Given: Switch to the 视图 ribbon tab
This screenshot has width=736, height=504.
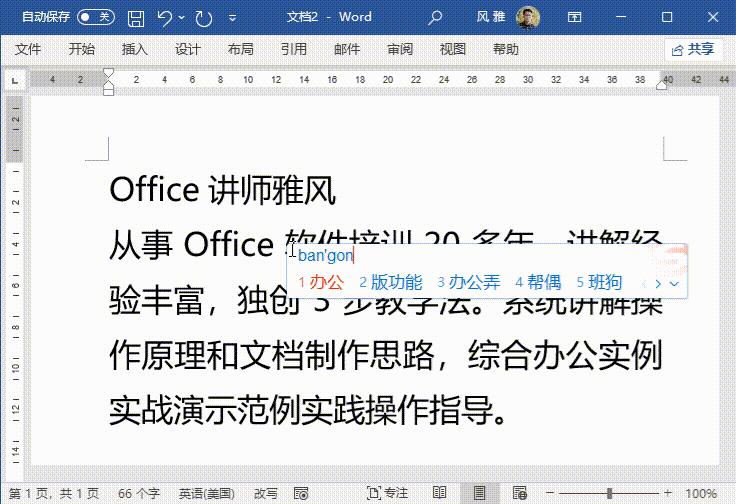Looking at the screenshot, I should pos(453,49).
